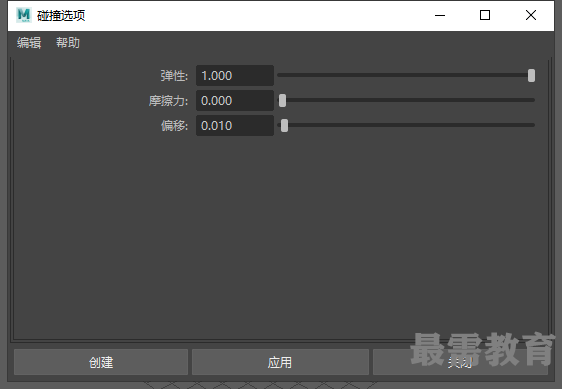Maximize the 碰撞选项 window
The height and width of the screenshot is (389, 562).
point(485,15)
